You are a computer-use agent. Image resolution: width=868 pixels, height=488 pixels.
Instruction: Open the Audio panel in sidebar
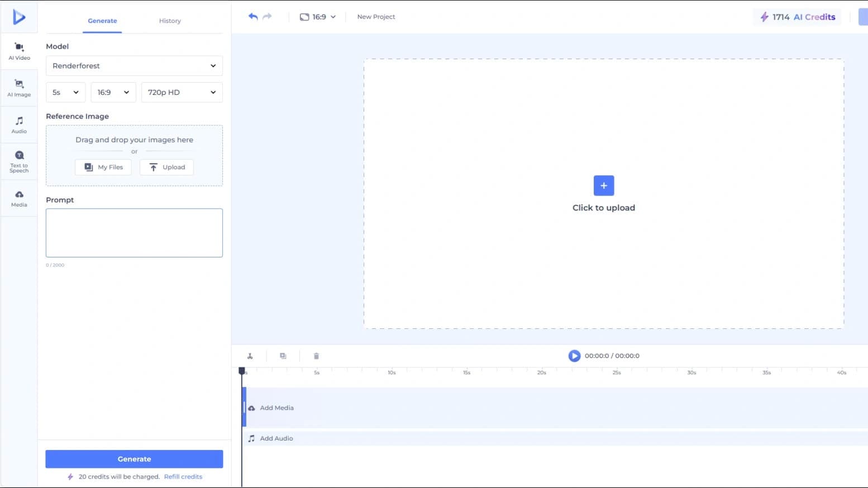19,125
